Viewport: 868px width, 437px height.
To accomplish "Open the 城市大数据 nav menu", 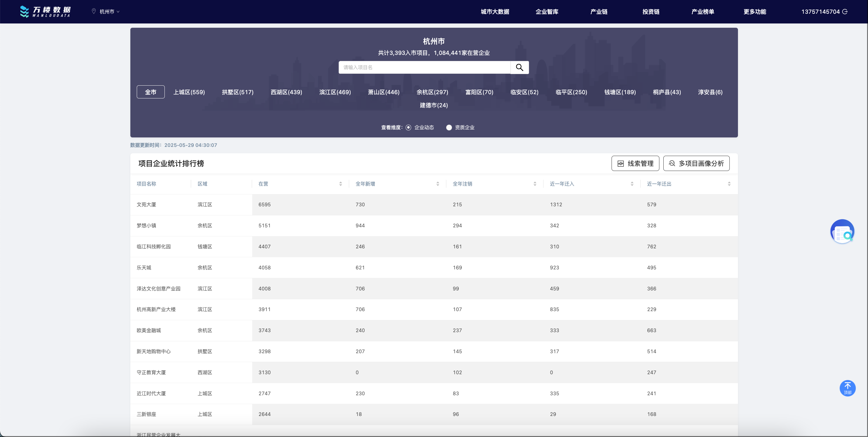I will click(x=494, y=12).
